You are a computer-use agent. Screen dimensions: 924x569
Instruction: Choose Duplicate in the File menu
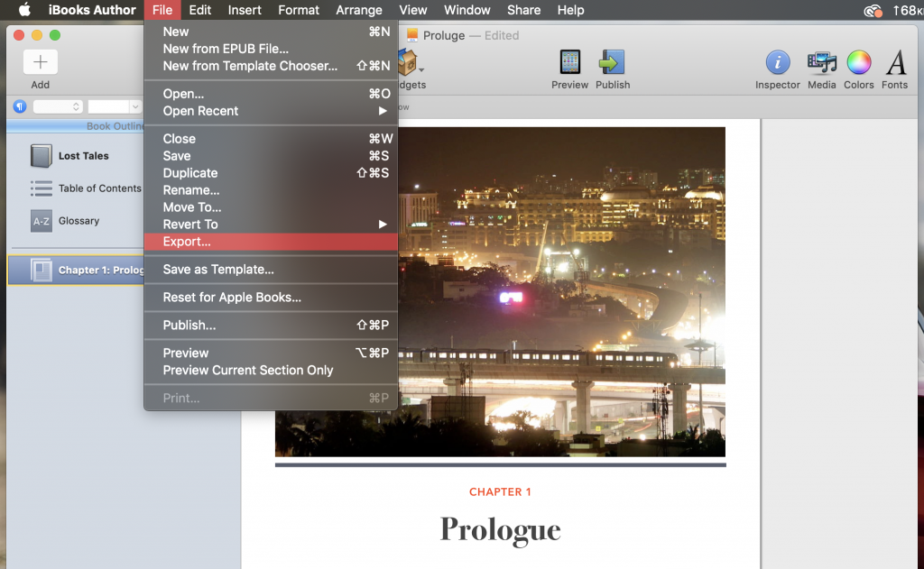(x=271, y=172)
